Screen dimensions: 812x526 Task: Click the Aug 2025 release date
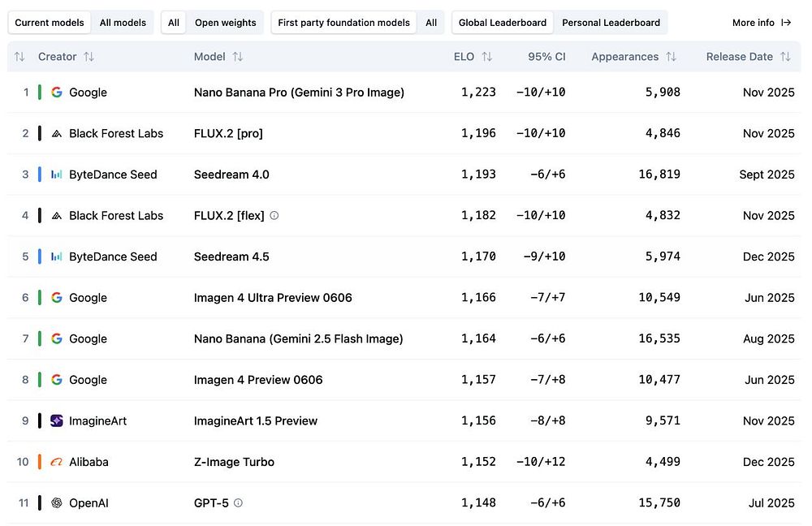click(x=769, y=338)
